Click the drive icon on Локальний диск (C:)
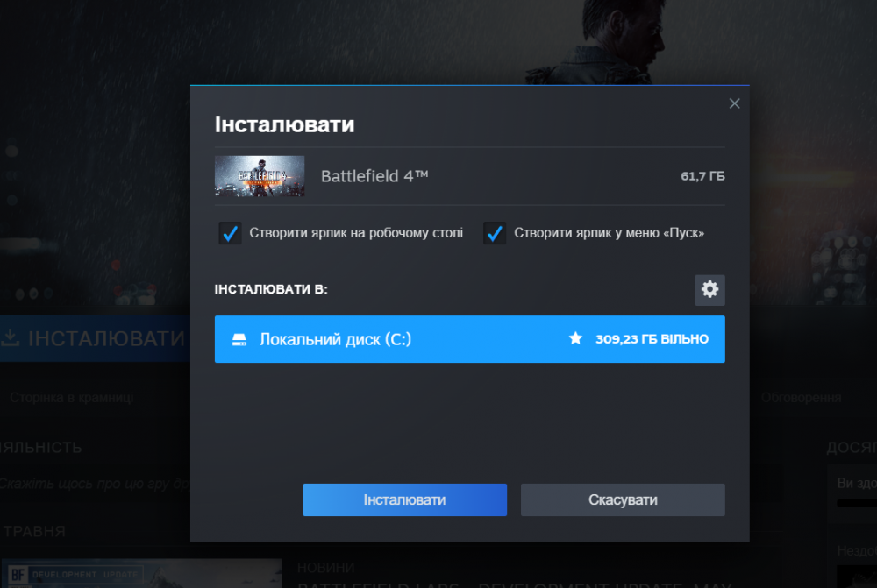877x588 pixels. [x=239, y=339]
